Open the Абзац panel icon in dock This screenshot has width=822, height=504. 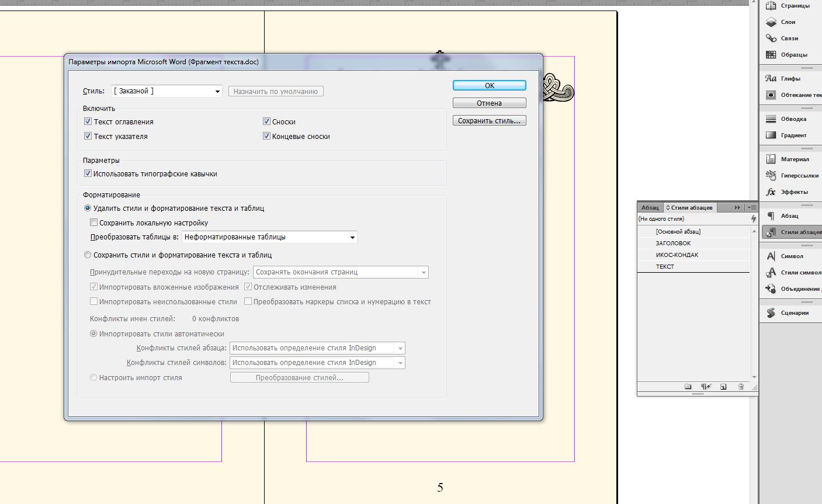771,216
